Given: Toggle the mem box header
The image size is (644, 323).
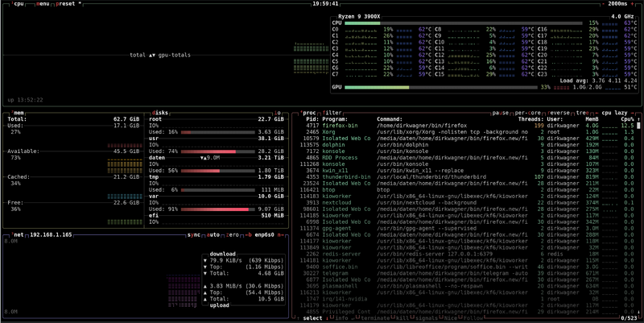Looking at the screenshot, I should 18,113.
